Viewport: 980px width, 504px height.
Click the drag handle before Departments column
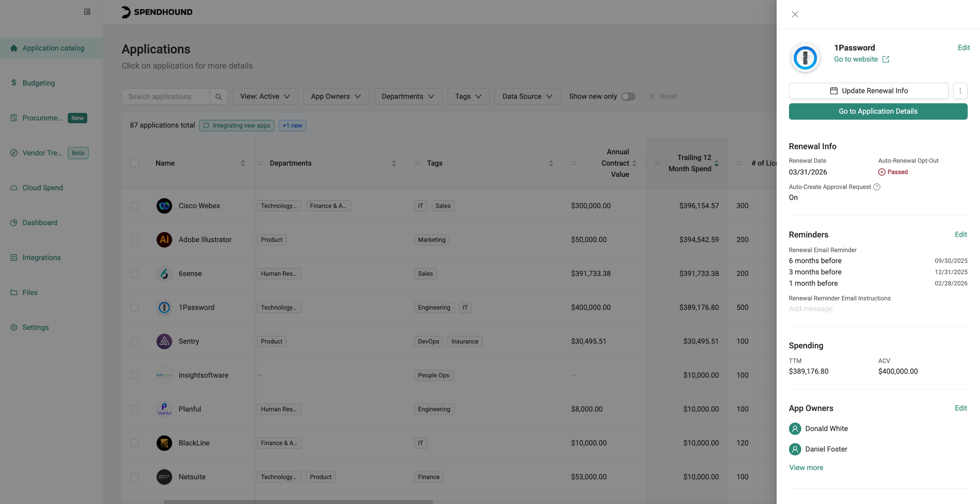pos(260,163)
